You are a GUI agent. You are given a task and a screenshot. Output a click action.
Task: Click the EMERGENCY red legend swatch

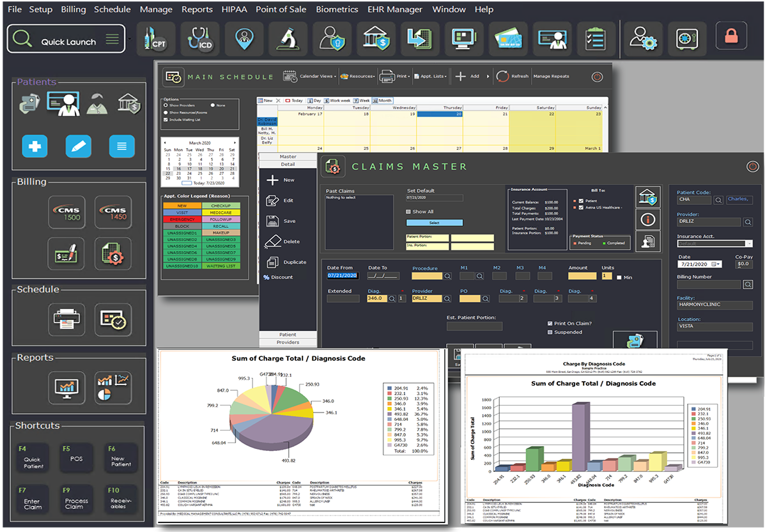[x=182, y=220]
